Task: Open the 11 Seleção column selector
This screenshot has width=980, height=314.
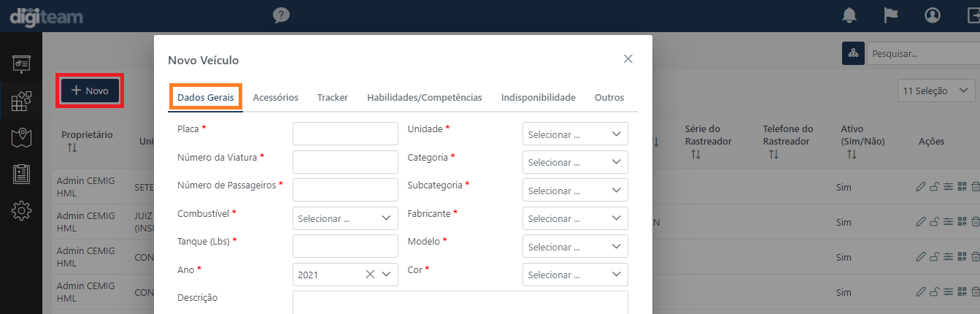Action: pyautogui.click(x=936, y=91)
